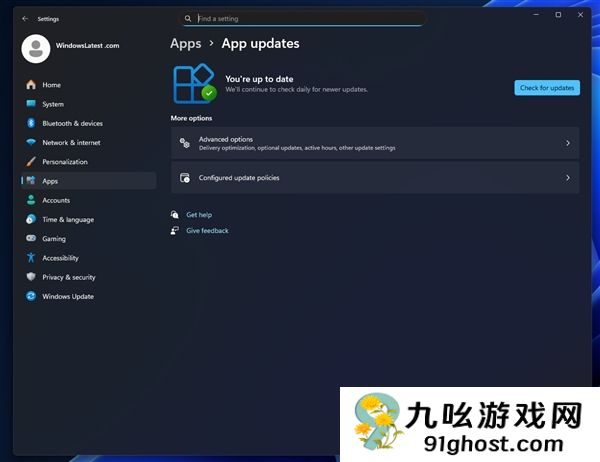Go to System settings
The image size is (600, 462).
pos(89,104)
